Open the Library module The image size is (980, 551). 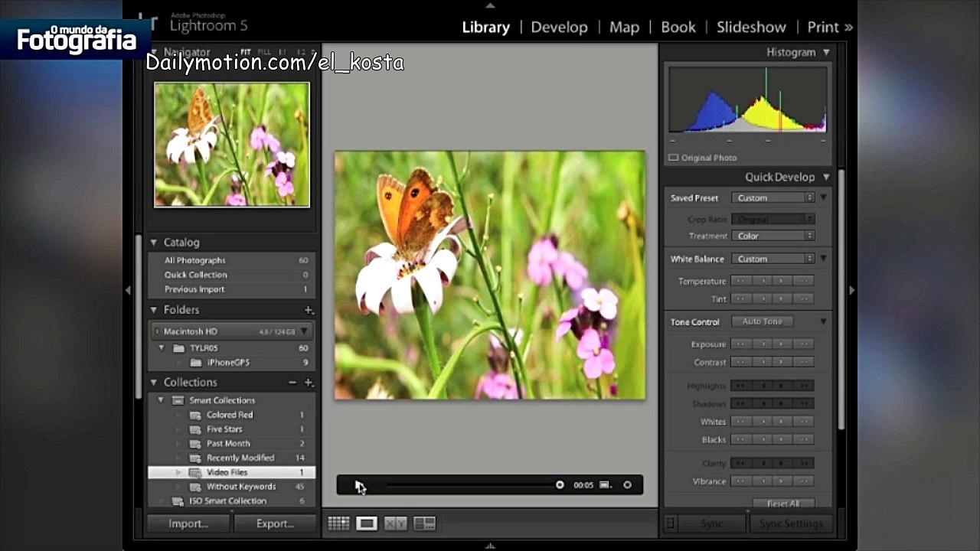[485, 27]
